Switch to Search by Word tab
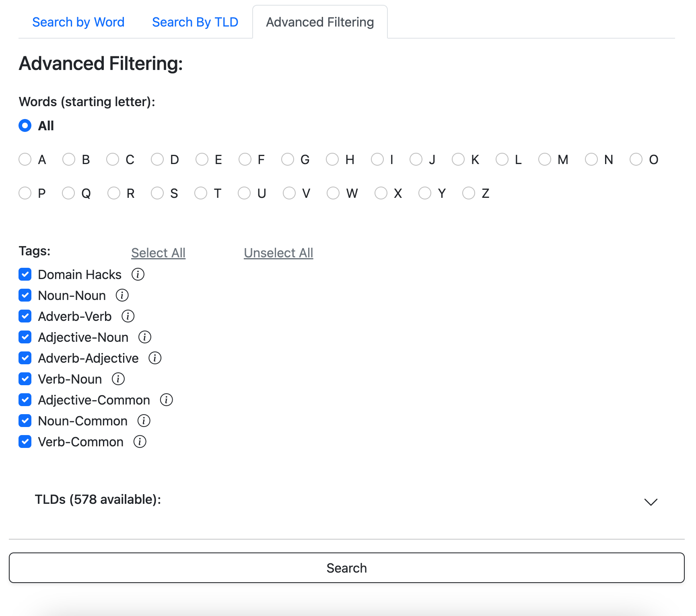 (x=78, y=22)
